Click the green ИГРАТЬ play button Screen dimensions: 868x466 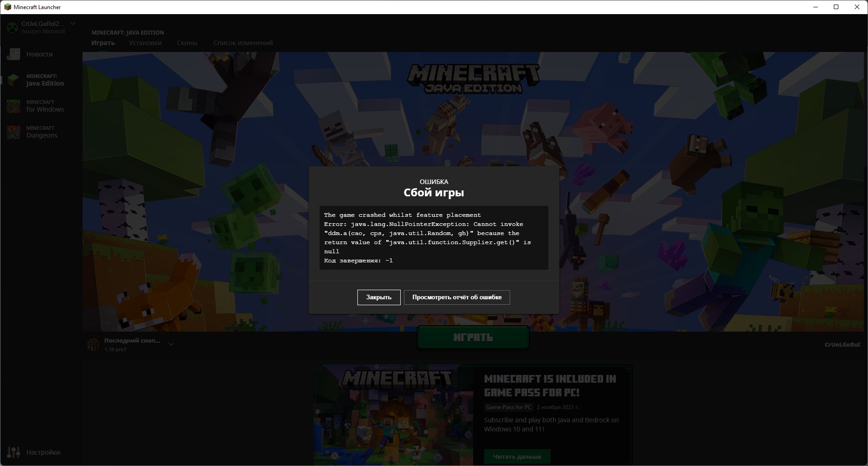pyautogui.click(x=473, y=338)
